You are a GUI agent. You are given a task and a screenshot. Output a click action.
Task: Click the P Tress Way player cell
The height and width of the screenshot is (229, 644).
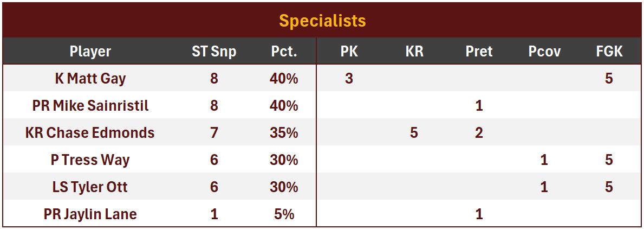pyautogui.click(x=90, y=160)
